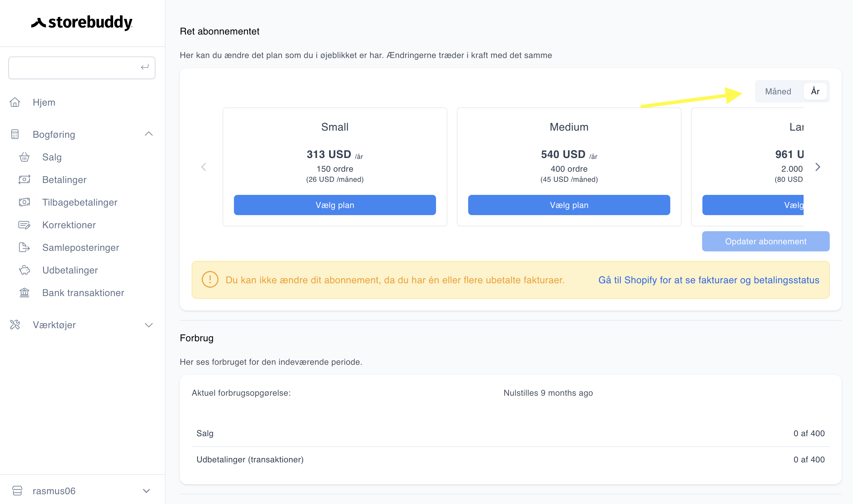Screen dimensions: 853x504
Task: Show next plans with right arrow
Action: (818, 167)
